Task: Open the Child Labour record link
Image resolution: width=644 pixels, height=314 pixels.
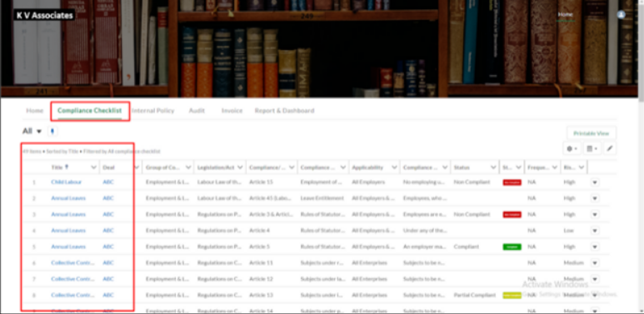Action: coord(66,182)
